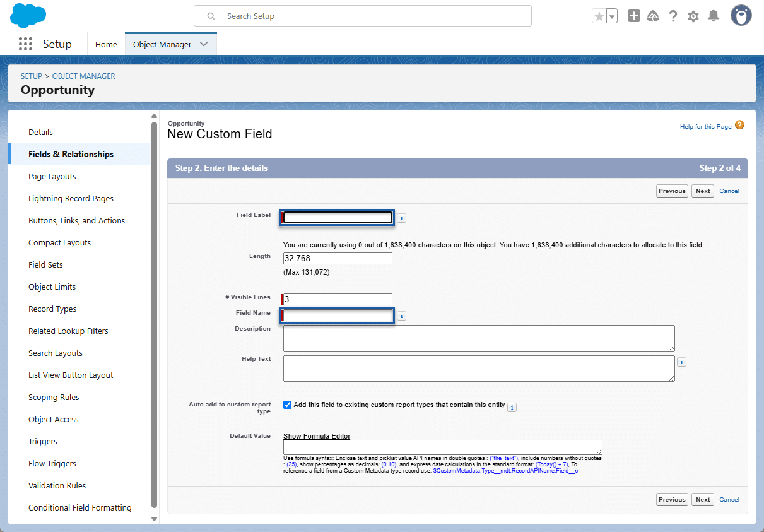
Task: Expand the favorites list dropdown arrow
Action: (611, 16)
